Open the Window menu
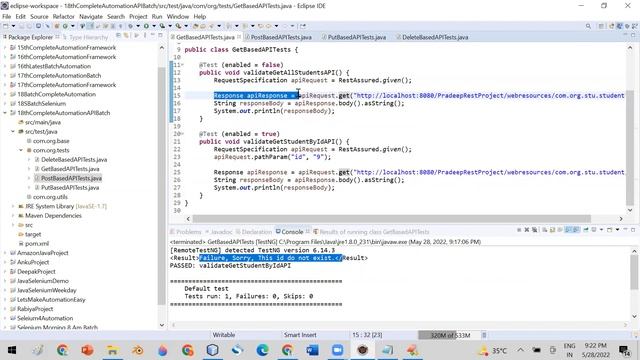The height and width of the screenshot is (360, 640). (x=178, y=16)
